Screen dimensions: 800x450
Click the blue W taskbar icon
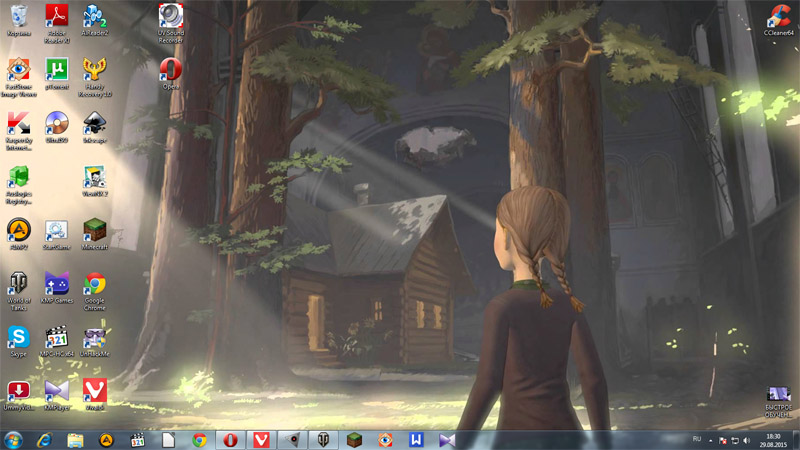[x=416, y=440]
